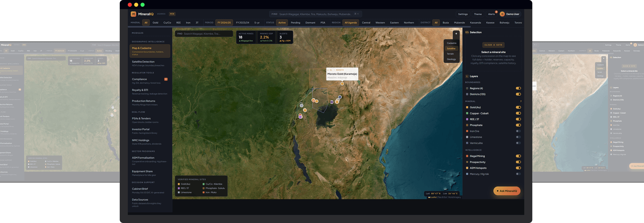Click the Theme button

[478, 14]
